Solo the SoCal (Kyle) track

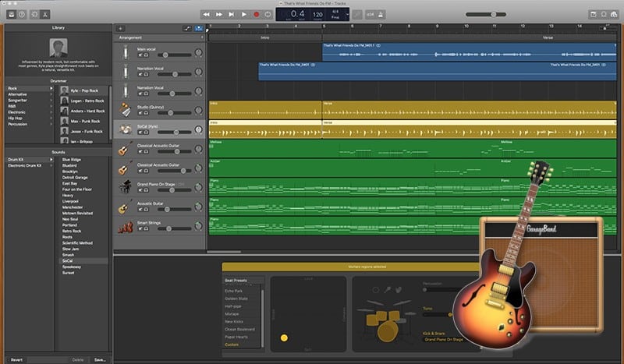(146, 132)
